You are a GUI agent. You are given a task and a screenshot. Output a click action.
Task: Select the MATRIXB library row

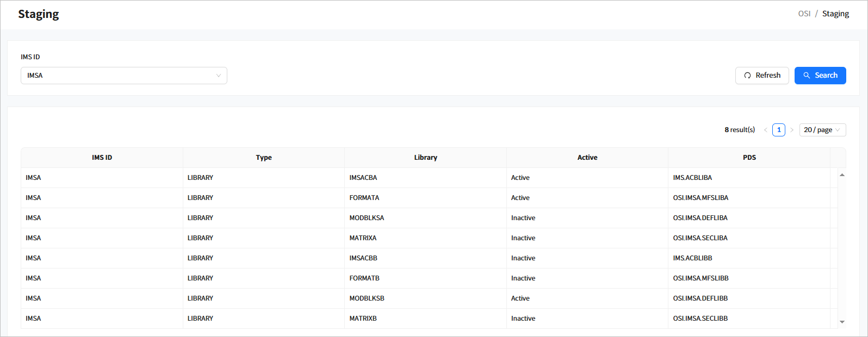363,319
